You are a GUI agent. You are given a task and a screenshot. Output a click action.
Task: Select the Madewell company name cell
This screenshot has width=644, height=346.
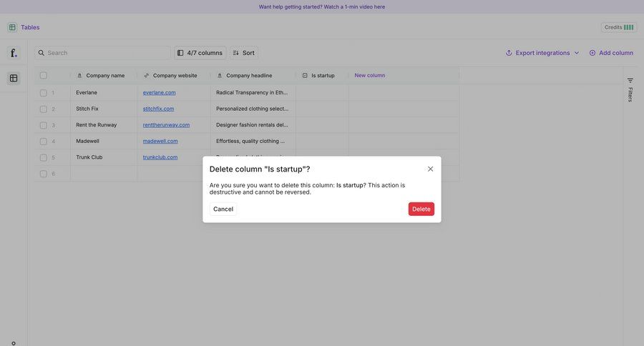click(x=104, y=142)
